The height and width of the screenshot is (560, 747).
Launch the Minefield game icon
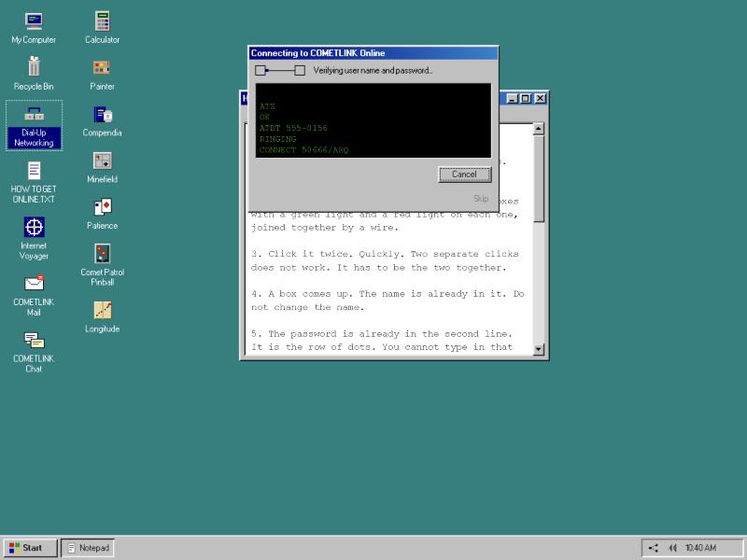click(102, 168)
